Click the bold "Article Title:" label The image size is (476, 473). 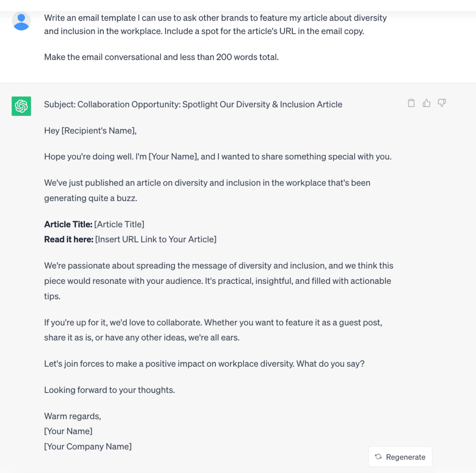pyautogui.click(x=67, y=224)
